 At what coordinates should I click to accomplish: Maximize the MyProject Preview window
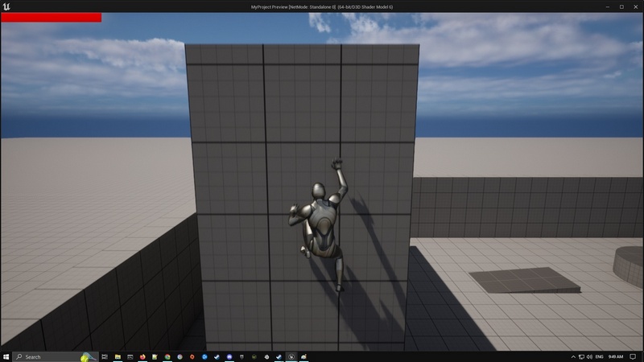tap(621, 6)
